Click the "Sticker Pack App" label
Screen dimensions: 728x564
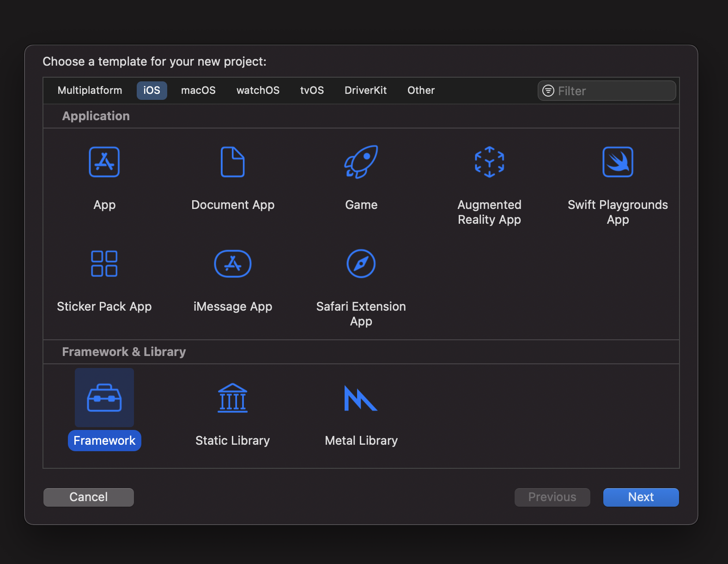click(x=104, y=307)
